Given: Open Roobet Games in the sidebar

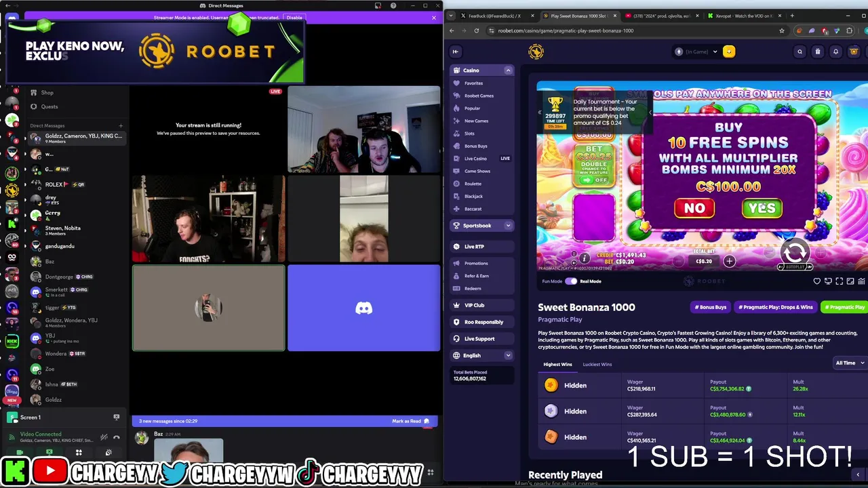Looking at the screenshot, I should pos(479,96).
